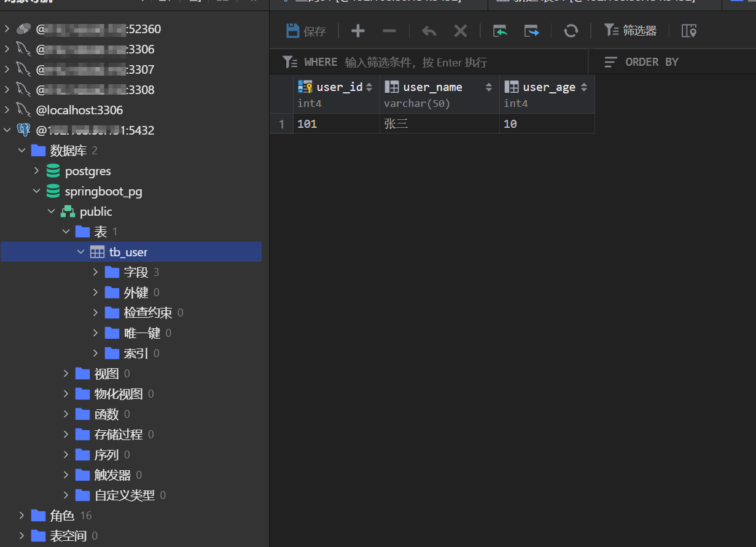Refresh the result grid with the circular arrow icon

click(571, 30)
